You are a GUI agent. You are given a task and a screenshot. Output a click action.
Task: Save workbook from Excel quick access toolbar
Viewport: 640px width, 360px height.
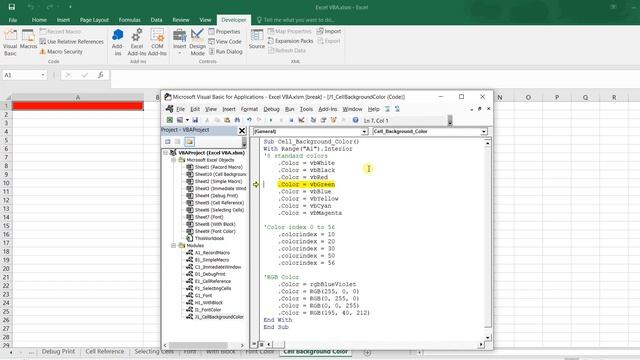pyautogui.click(x=11, y=7)
